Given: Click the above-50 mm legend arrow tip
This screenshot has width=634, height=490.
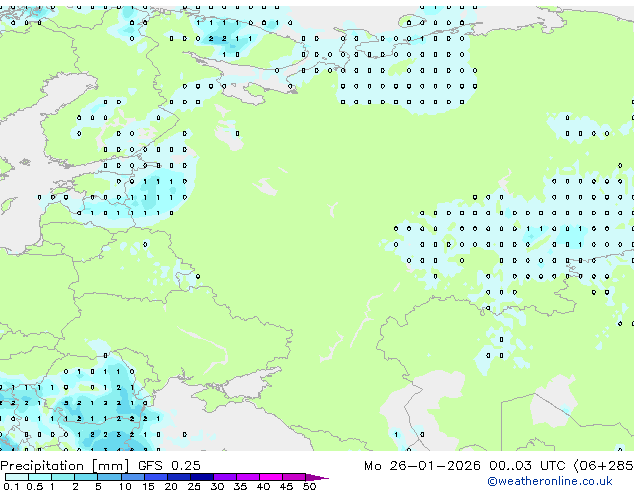Looking at the screenshot, I should click(317, 477).
